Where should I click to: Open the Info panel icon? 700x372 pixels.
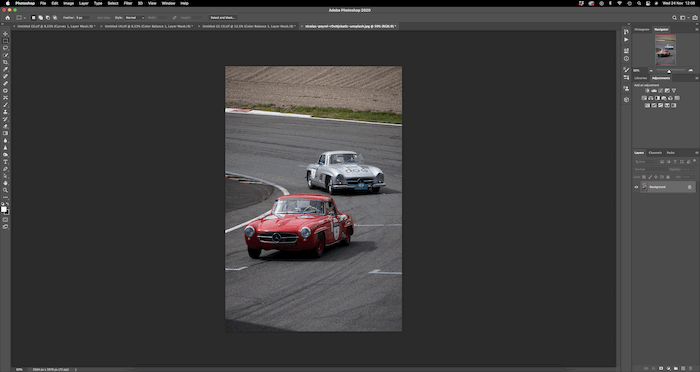click(x=626, y=59)
